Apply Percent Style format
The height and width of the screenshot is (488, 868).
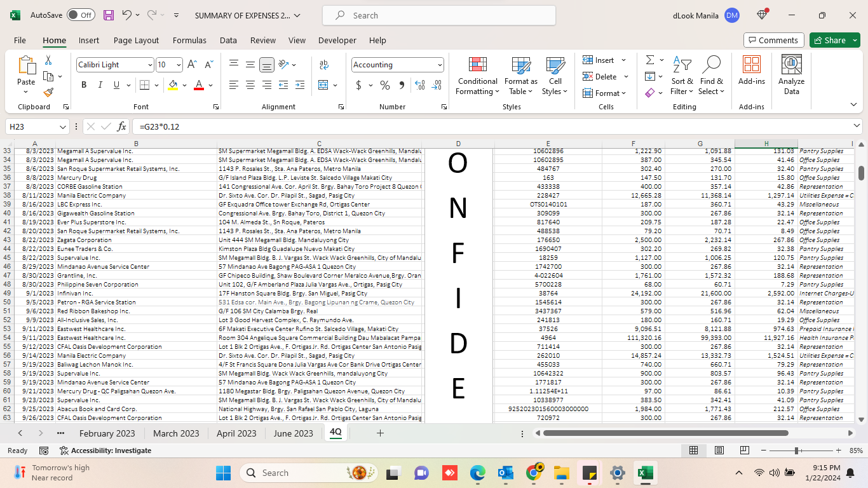(385, 85)
